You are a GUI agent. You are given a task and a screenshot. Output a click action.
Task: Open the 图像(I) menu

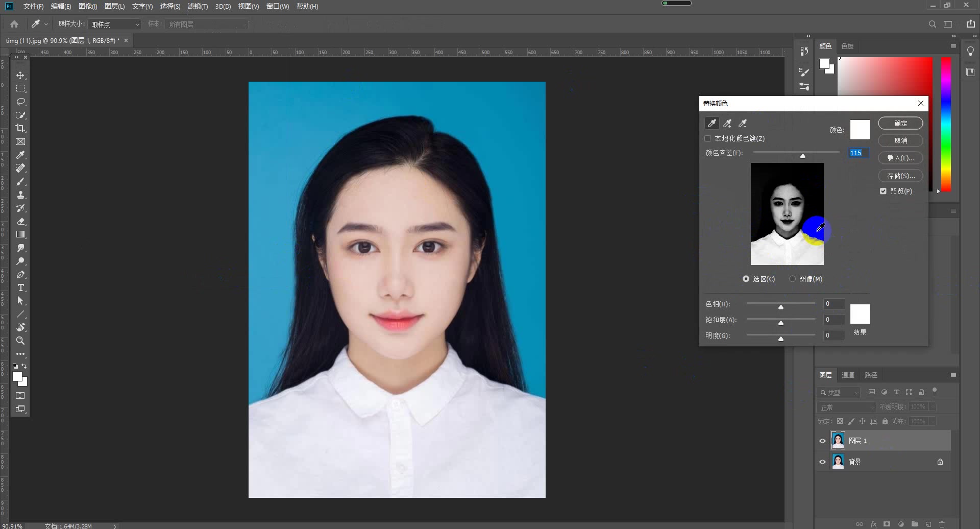coord(88,6)
